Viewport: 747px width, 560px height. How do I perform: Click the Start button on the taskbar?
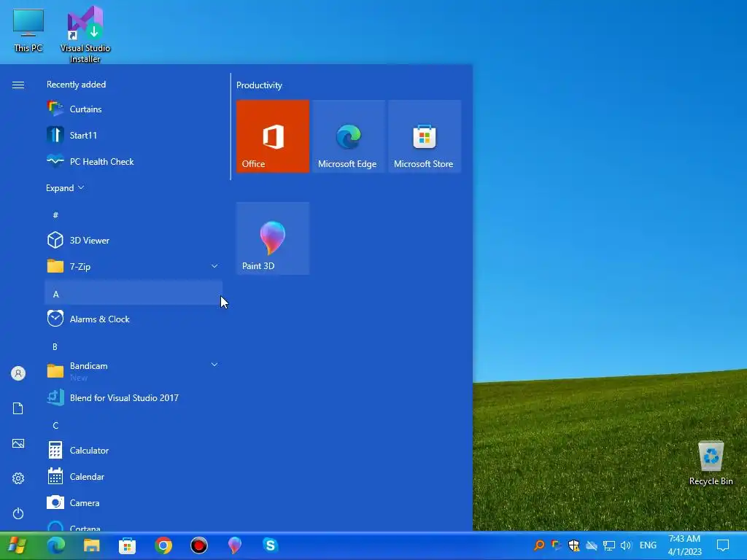pyautogui.click(x=18, y=545)
